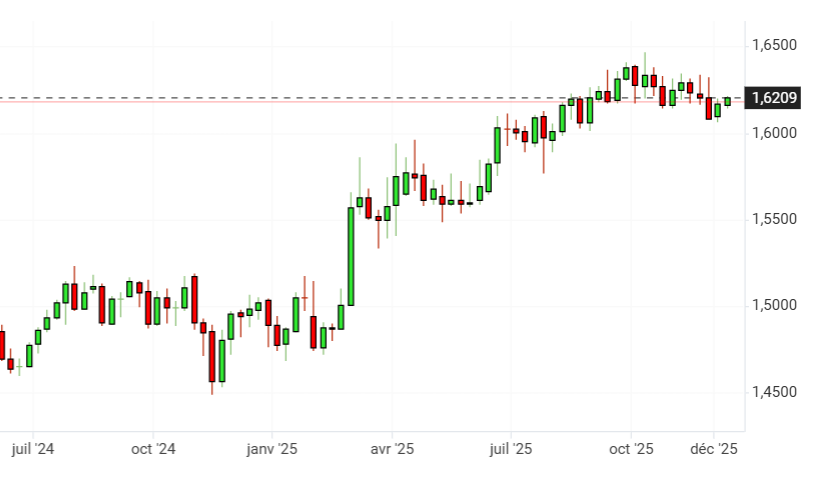Image resolution: width=816 pixels, height=479 pixels.
Task: Click the 1,5500 price scale value
Action: [x=773, y=219]
